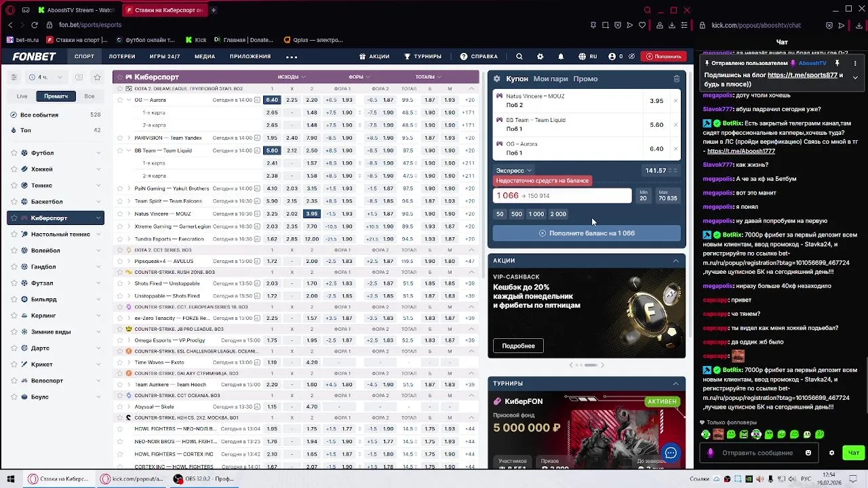Expand the Футбол sport category
This screenshot has height=488, width=868.
(x=99, y=153)
